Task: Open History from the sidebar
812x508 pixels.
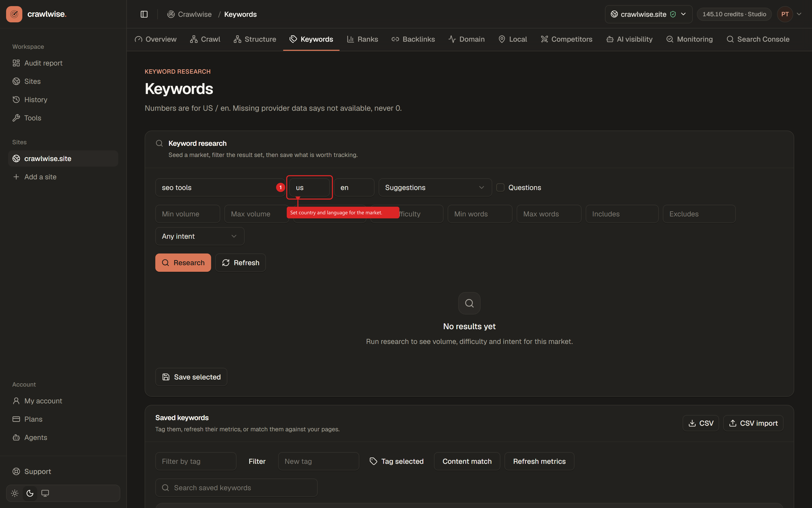Action: pos(63,100)
